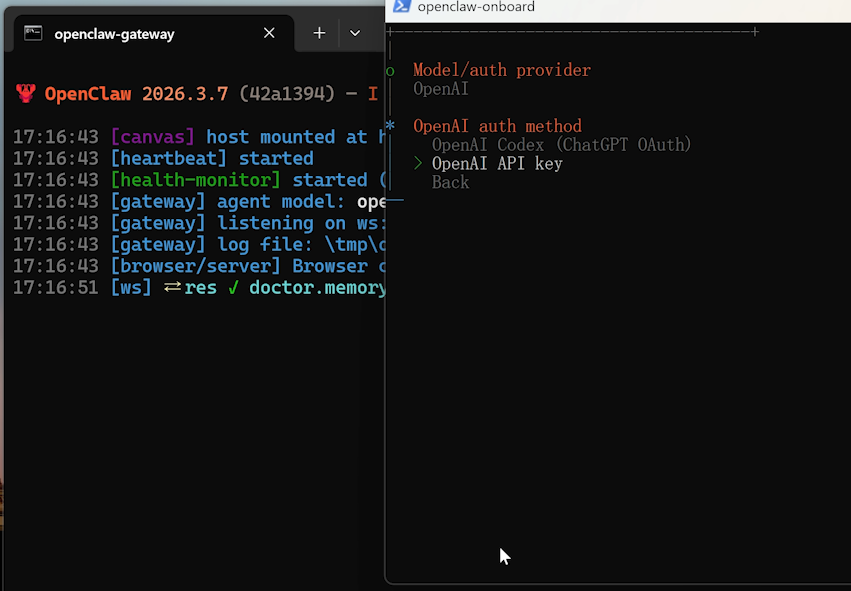Choose the OpenAI API key option

point(497,164)
